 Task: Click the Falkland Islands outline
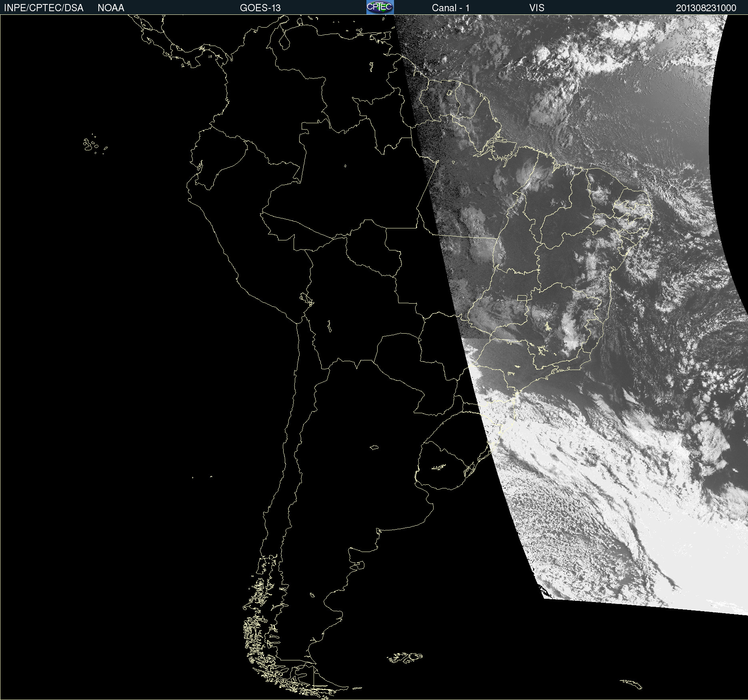405,657
